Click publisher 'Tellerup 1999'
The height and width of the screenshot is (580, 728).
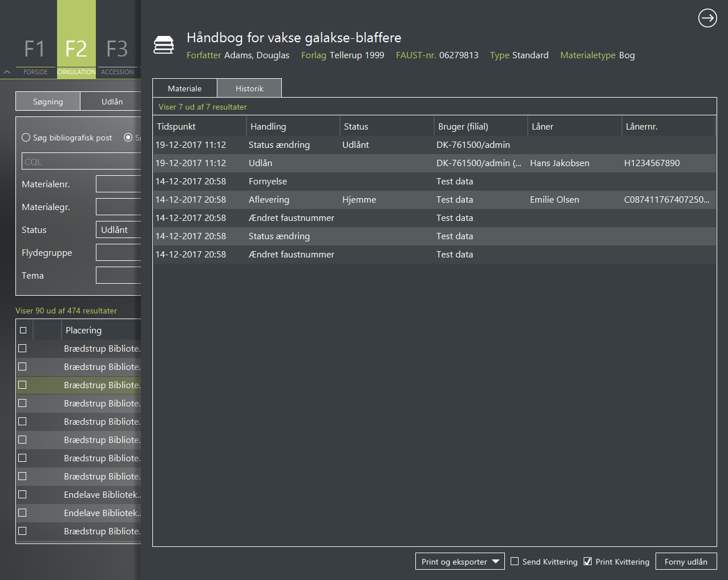coord(357,55)
